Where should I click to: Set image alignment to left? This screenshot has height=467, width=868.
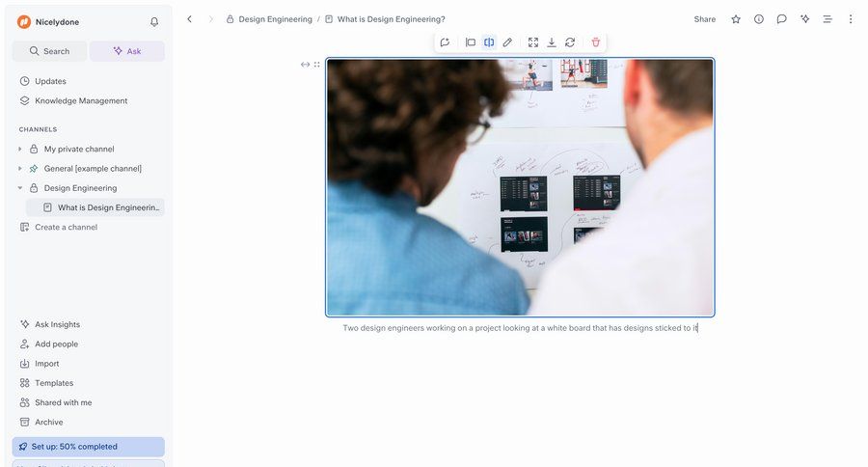pyautogui.click(x=471, y=42)
